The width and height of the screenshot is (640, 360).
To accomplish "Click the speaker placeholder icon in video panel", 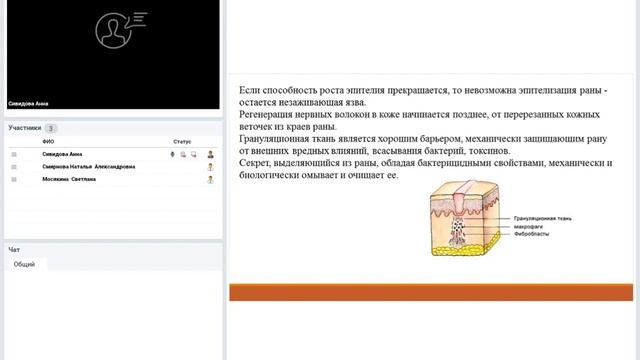I will tap(121, 30).
